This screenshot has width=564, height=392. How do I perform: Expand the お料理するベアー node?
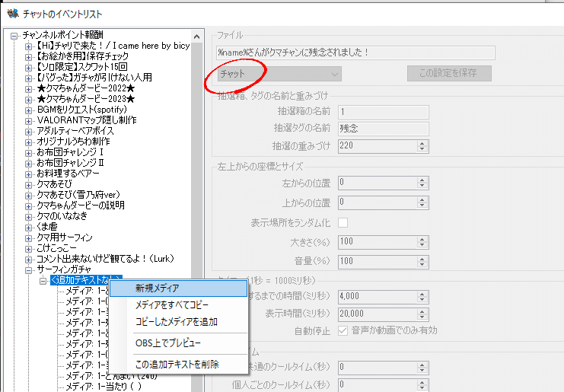point(28,174)
